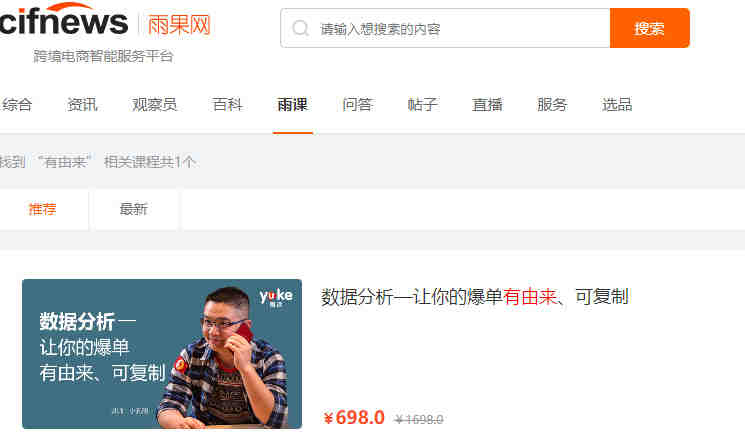Sort results by 最新
Viewport: 745px width, 439px height.
click(134, 209)
